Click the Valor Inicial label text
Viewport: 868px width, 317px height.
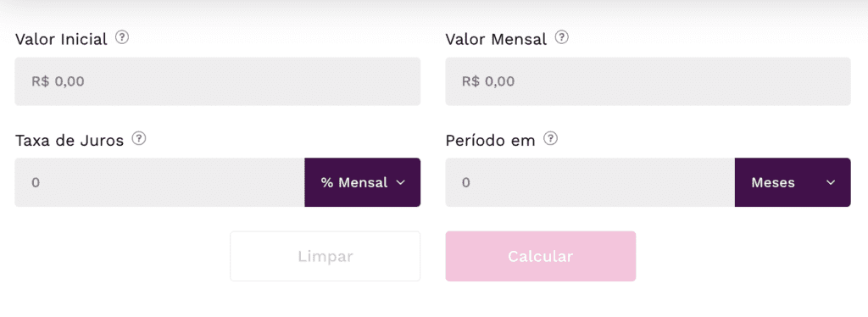coord(61,39)
